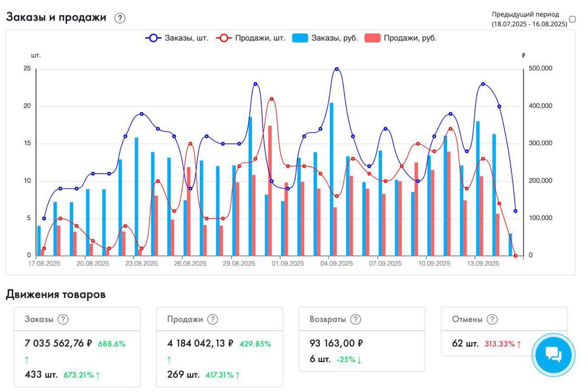Click the Предыдущий период date range label
Screen dimensions: 588x392
[530, 19]
